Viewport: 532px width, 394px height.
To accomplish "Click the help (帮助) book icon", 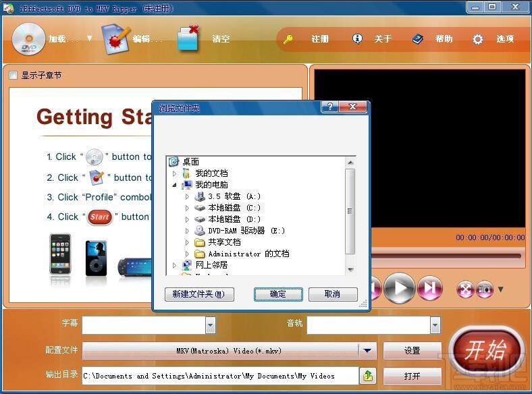I will coord(418,39).
